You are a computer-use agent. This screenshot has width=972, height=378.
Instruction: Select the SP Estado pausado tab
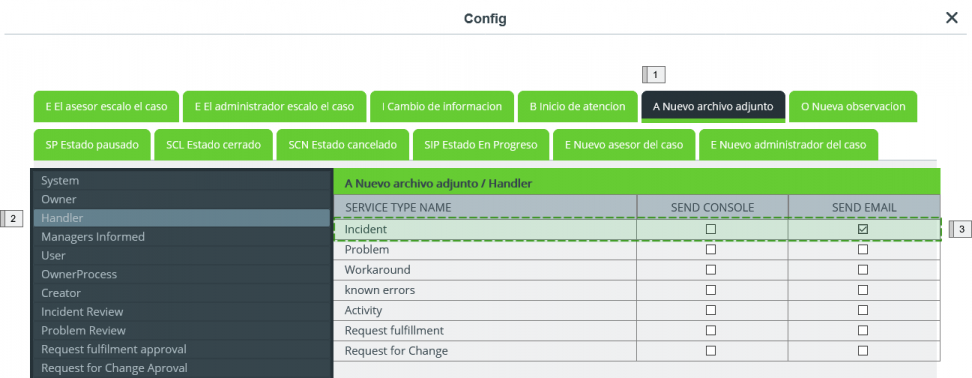[x=92, y=144]
